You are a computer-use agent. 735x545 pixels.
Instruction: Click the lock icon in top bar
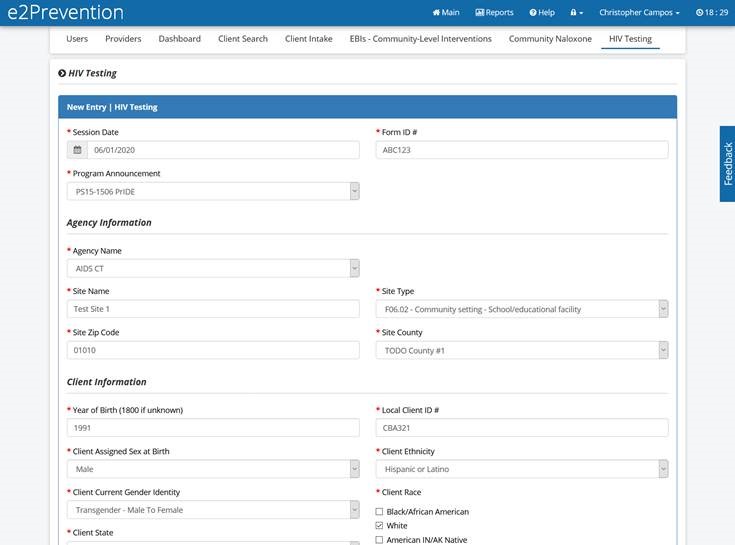(576, 13)
